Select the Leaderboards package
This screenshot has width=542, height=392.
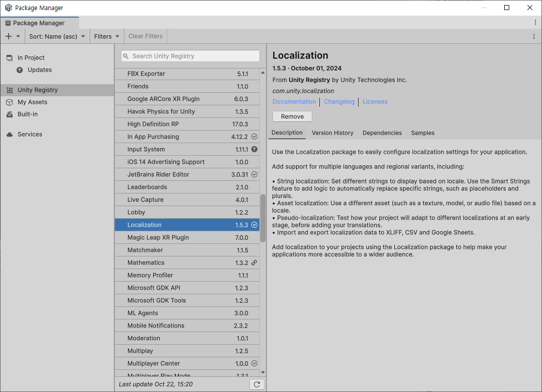187,187
